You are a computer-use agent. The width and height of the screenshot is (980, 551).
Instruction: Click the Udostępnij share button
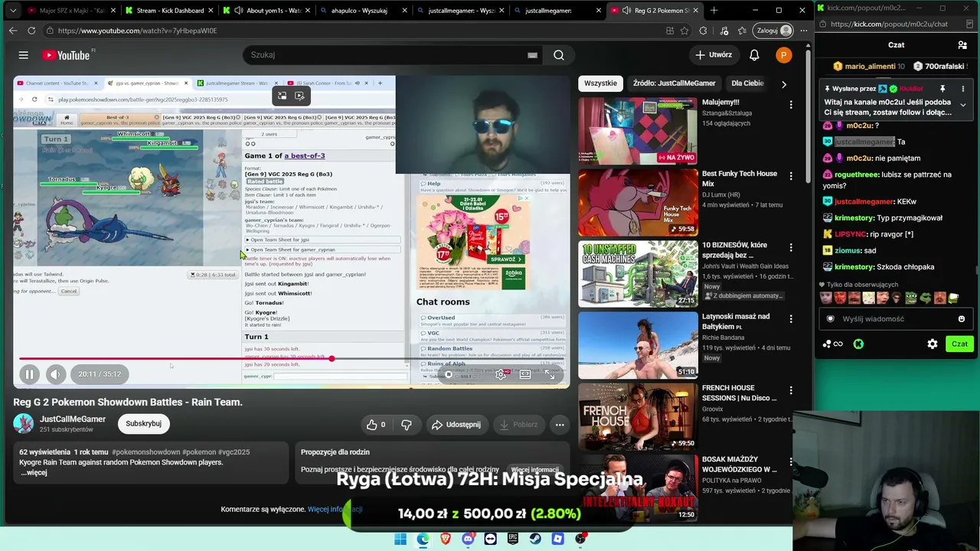pyautogui.click(x=456, y=425)
